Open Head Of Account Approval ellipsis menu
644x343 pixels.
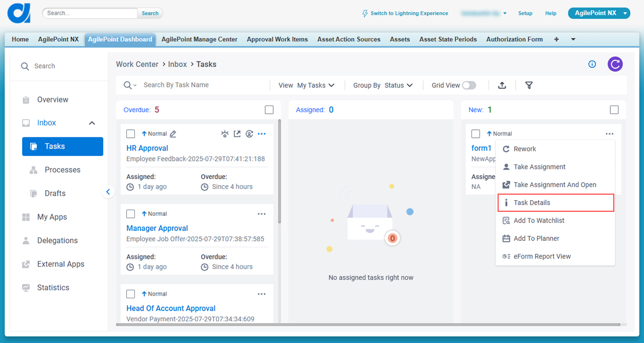[x=262, y=294]
